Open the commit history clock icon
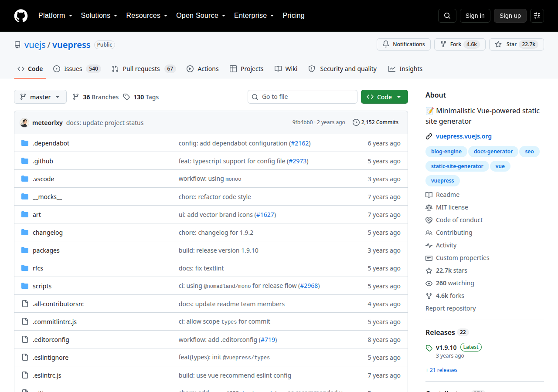The width and height of the screenshot is (558, 392). click(x=356, y=122)
